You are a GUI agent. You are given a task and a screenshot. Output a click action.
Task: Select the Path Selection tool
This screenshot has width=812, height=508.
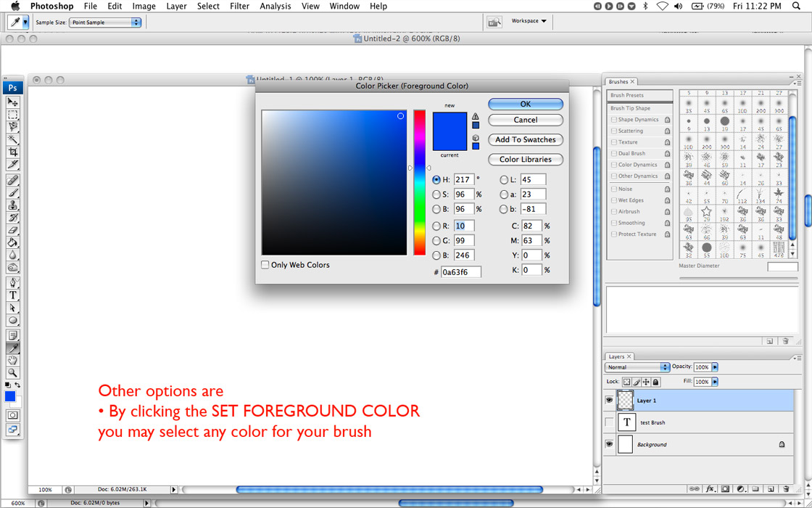13,308
